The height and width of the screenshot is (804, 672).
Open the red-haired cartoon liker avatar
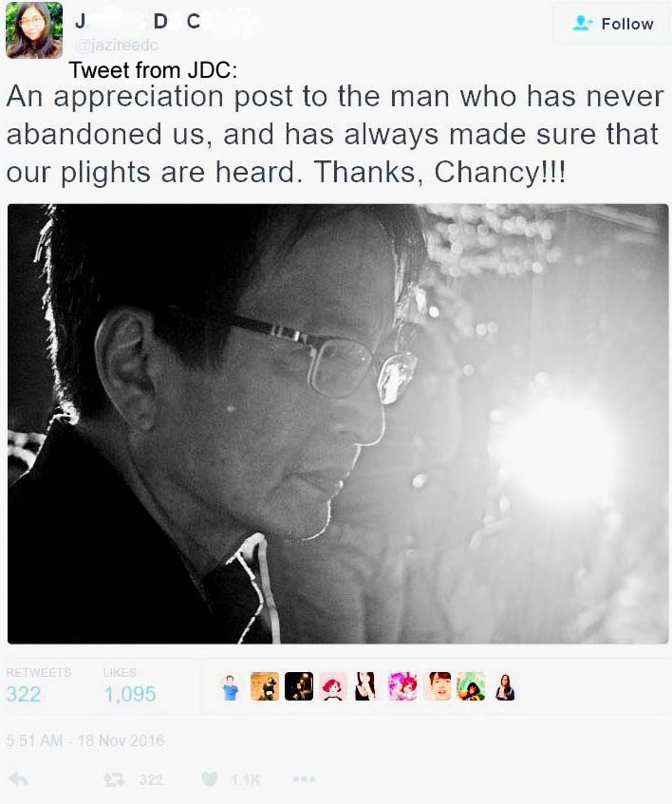point(333,686)
